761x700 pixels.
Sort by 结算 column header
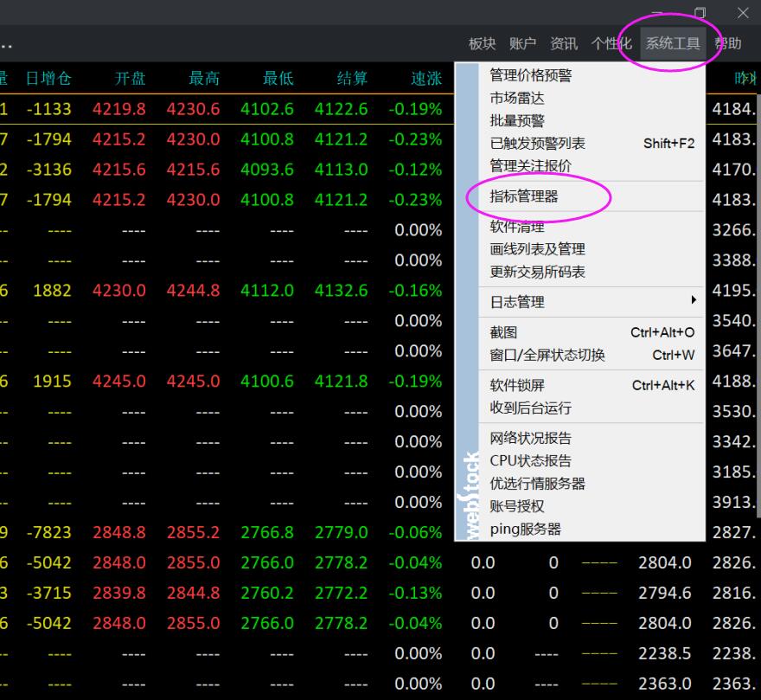pos(352,79)
